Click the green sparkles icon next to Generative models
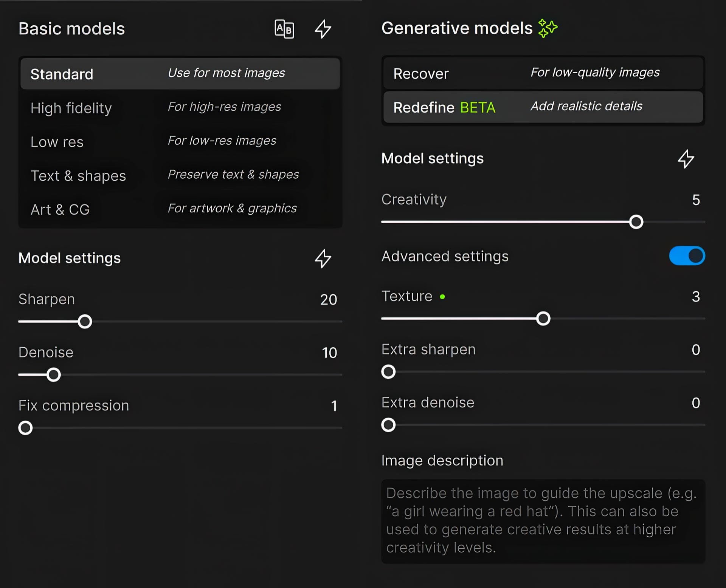The height and width of the screenshot is (588, 726). click(x=548, y=28)
